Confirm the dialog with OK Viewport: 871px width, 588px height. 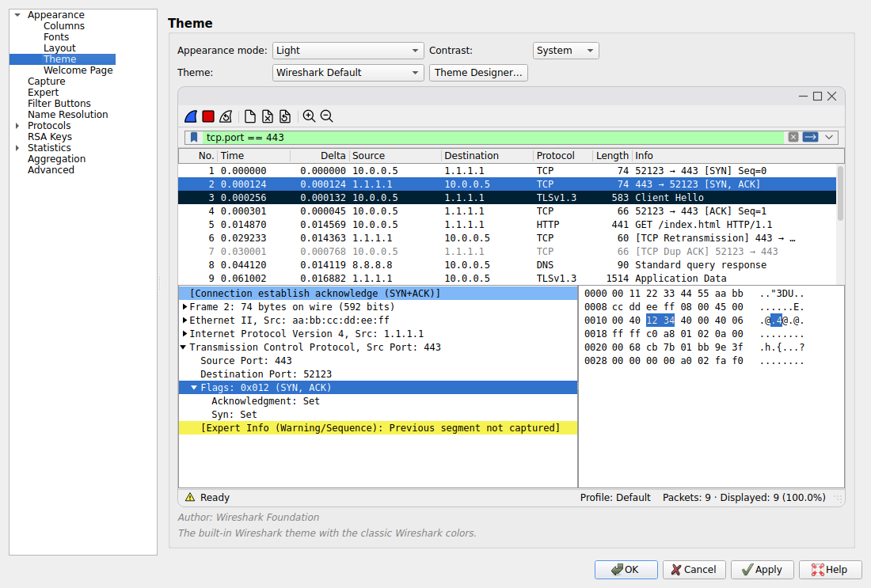(626, 570)
